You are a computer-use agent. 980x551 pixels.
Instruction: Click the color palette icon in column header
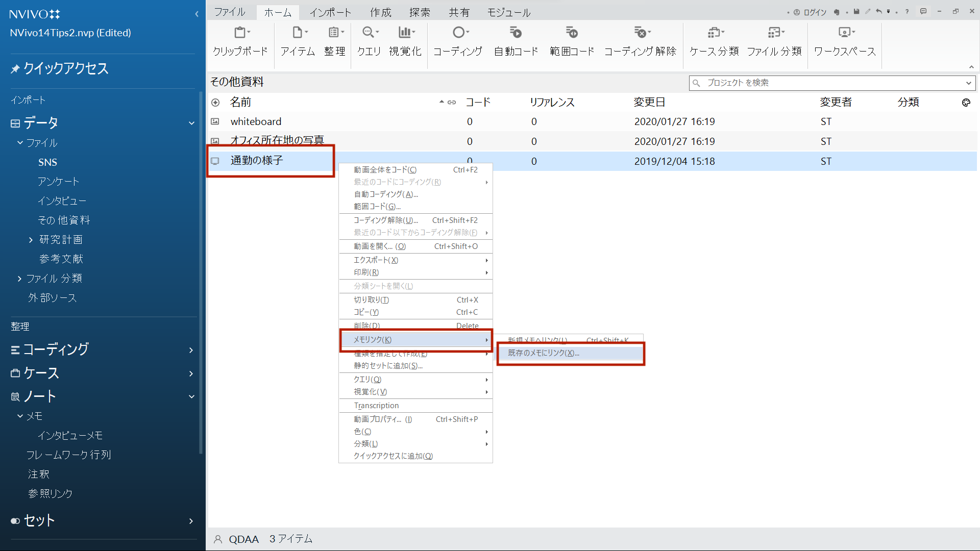coord(966,103)
